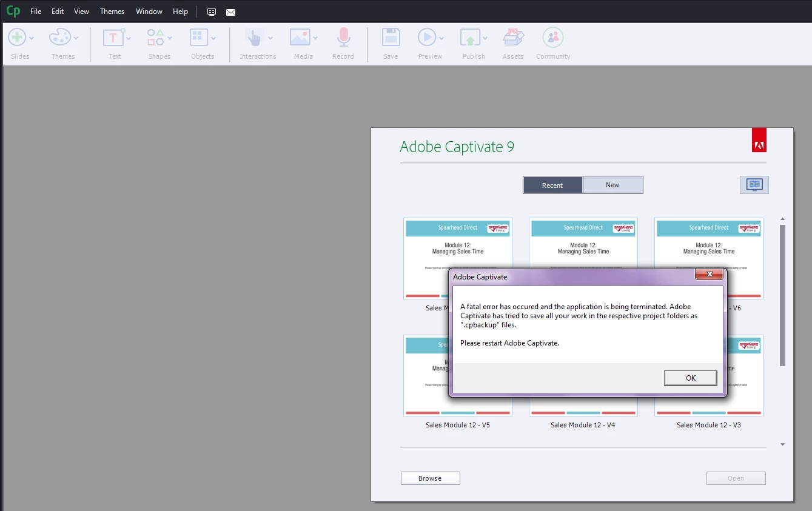The width and height of the screenshot is (812, 511).
Task: Click the speech bubble icon in title bar
Action: coord(211,12)
